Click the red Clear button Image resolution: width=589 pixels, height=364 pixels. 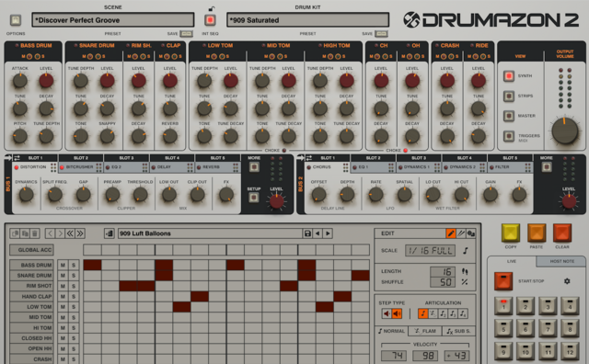[x=562, y=233]
